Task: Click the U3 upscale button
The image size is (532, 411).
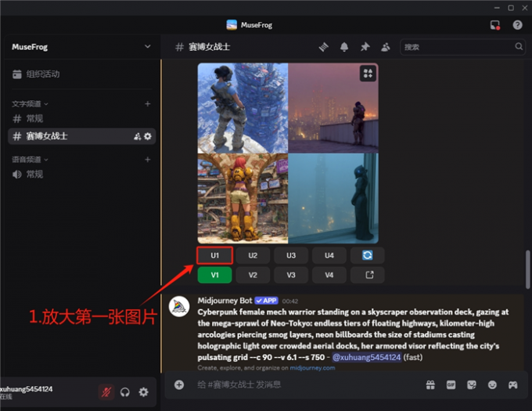Action: 291,255
